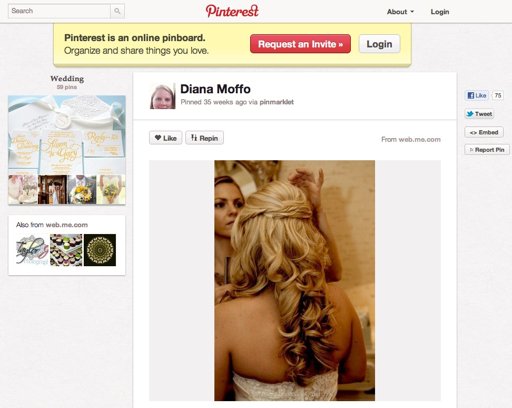Click the search magnifier icon
The image size is (512, 408).
click(117, 11)
